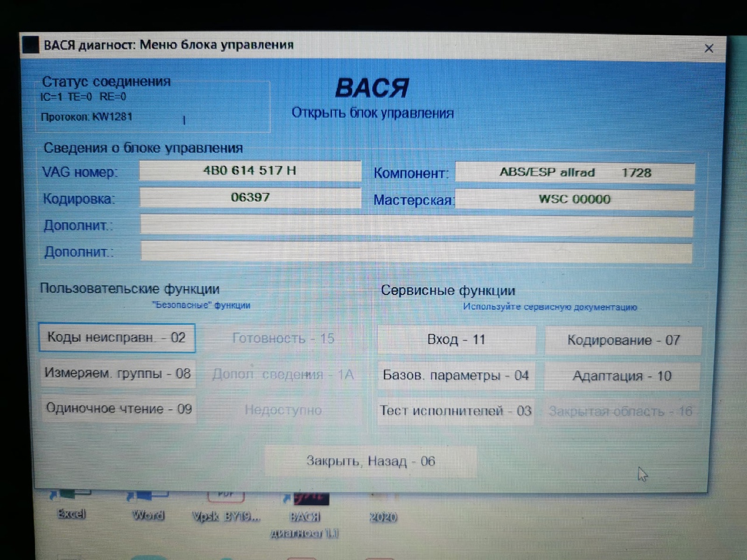Click the Открыть блок управления text

pyautogui.click(x=372, y=113)
